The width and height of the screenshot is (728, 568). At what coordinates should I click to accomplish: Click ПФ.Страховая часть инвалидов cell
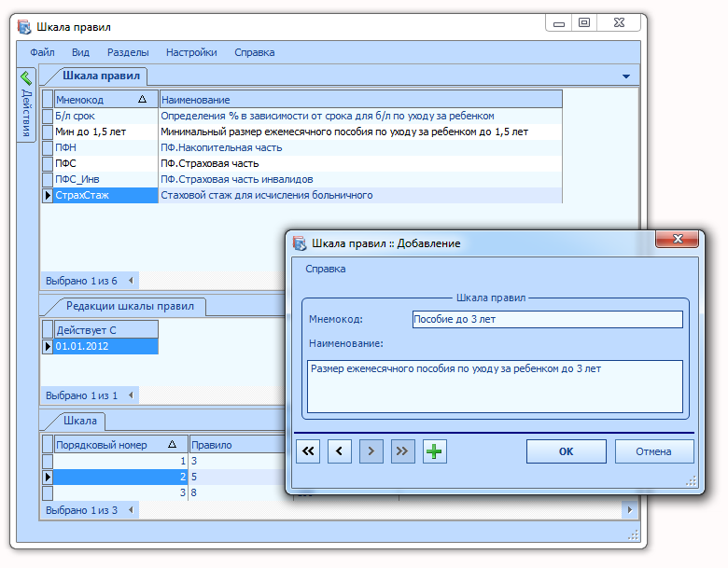click(361, 179)
